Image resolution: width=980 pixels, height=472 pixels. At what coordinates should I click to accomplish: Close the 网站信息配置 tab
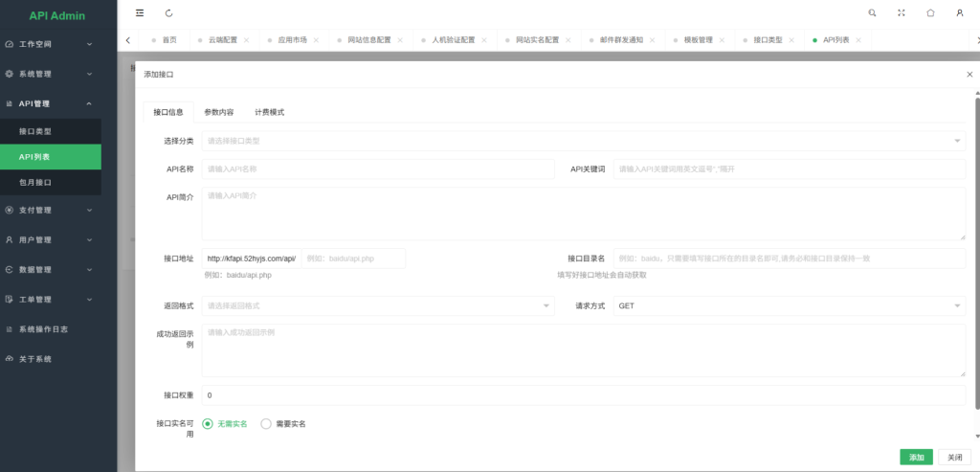tap(400, 40)
